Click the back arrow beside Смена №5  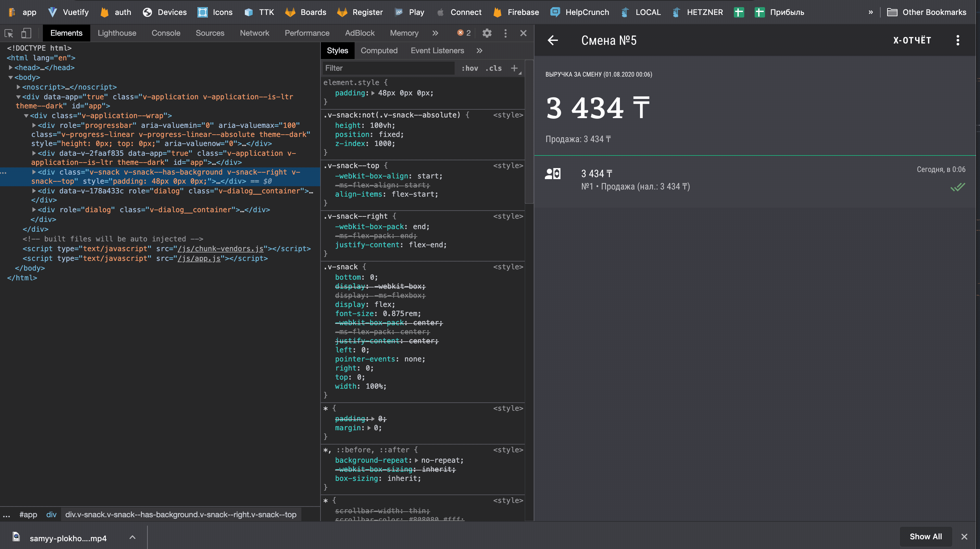pyautogui.click(x=552, y=40)
